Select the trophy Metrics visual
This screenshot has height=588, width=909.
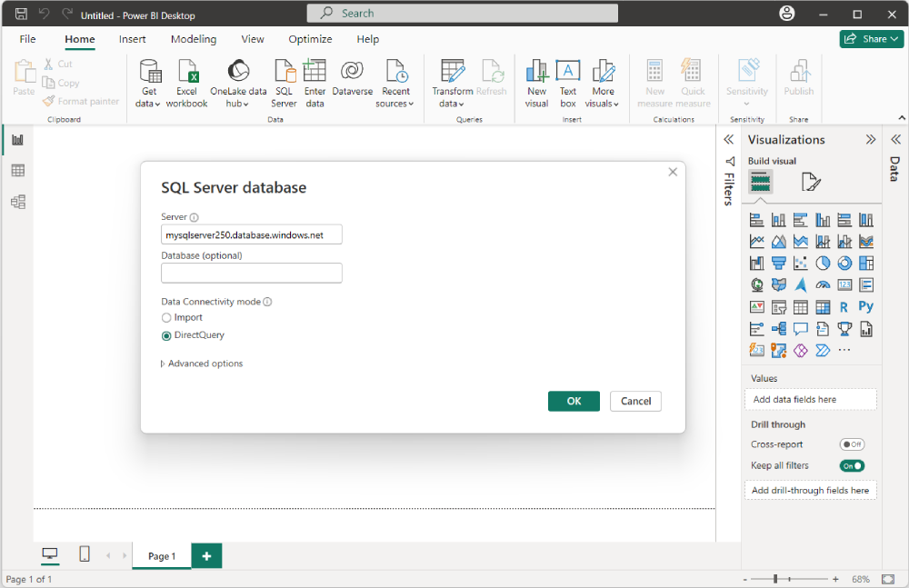(x=844, y=329)
